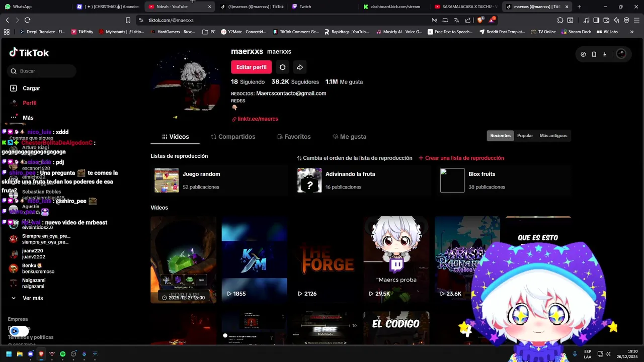644x362 pixels.
Task: Sort videos by Popular
Action: [x=525, y=136]
